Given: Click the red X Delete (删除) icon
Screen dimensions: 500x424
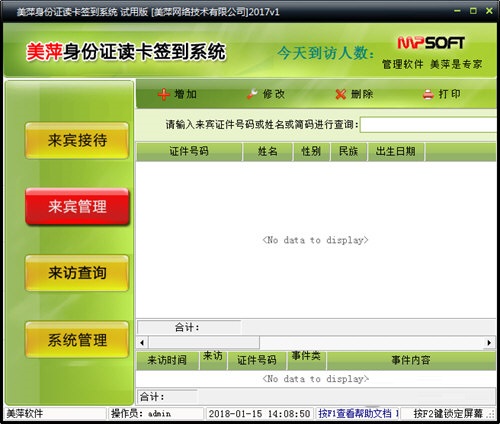Looking at the screenshot, I should pos(341,94).
